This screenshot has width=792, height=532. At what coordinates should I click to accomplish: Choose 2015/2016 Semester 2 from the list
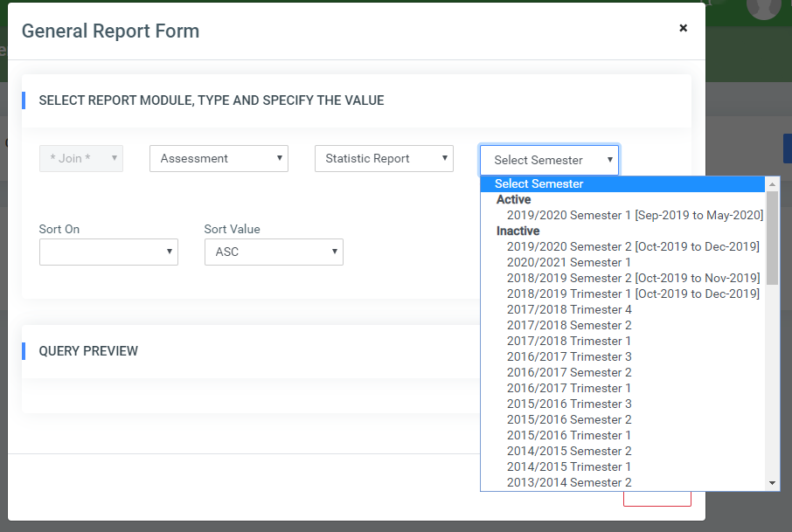[x=568, y=419]
